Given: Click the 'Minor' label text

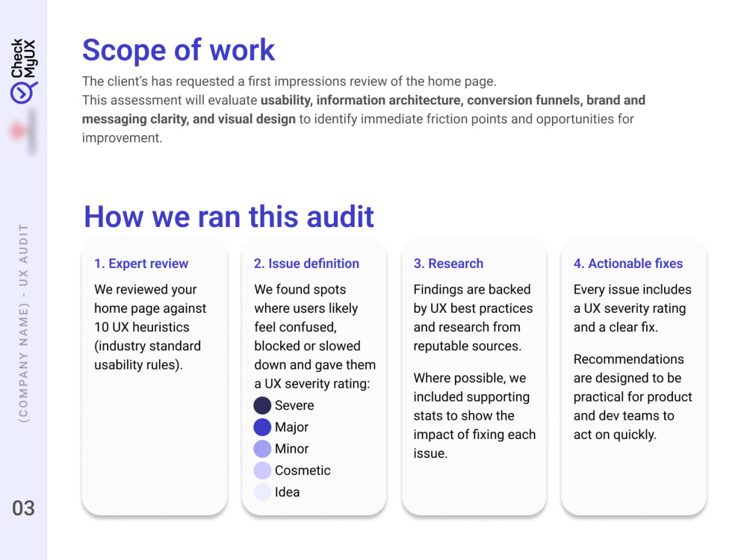Looking at the screenshot, I should pyautogui.click(x=291, y=449).
